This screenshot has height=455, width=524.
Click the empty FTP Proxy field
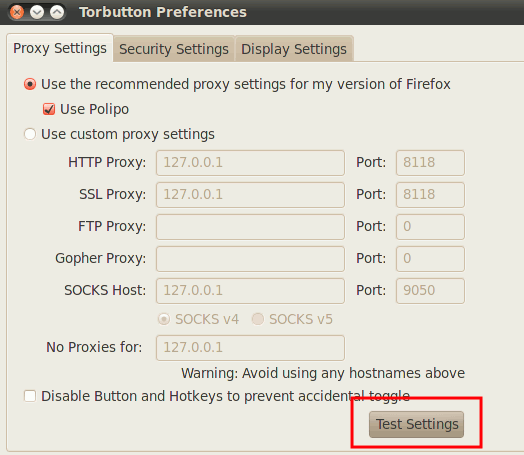click(x=250, y=227)
